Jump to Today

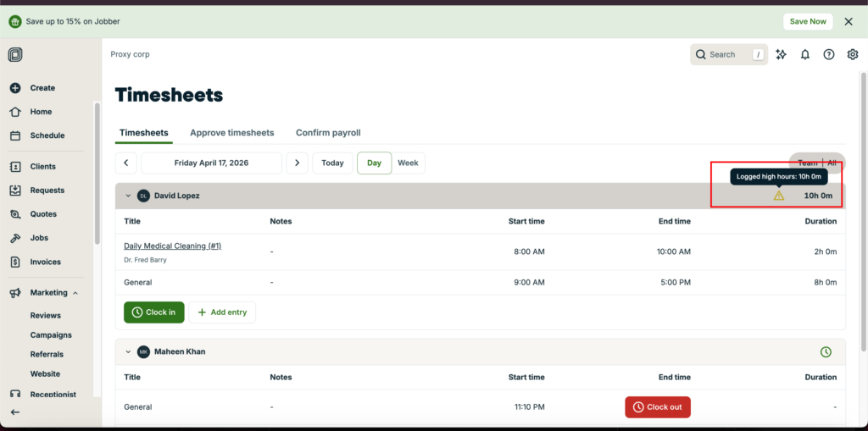point(332,163)
